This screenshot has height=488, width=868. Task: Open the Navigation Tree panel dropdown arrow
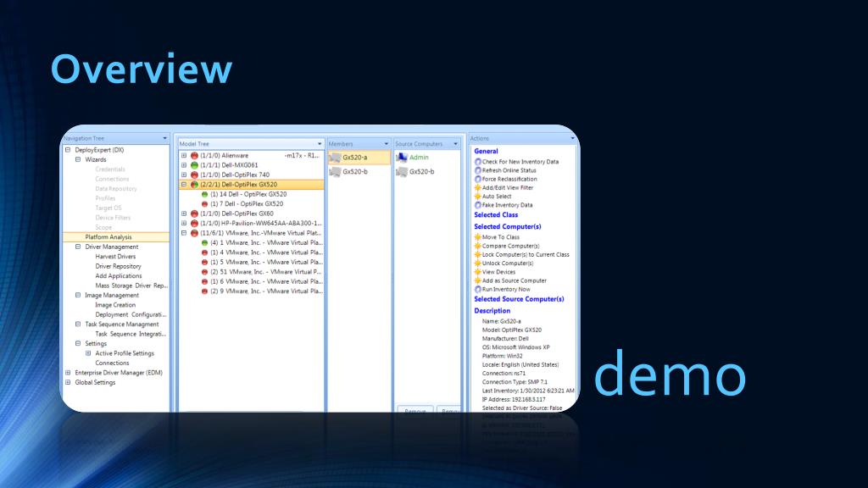point(165,138)
